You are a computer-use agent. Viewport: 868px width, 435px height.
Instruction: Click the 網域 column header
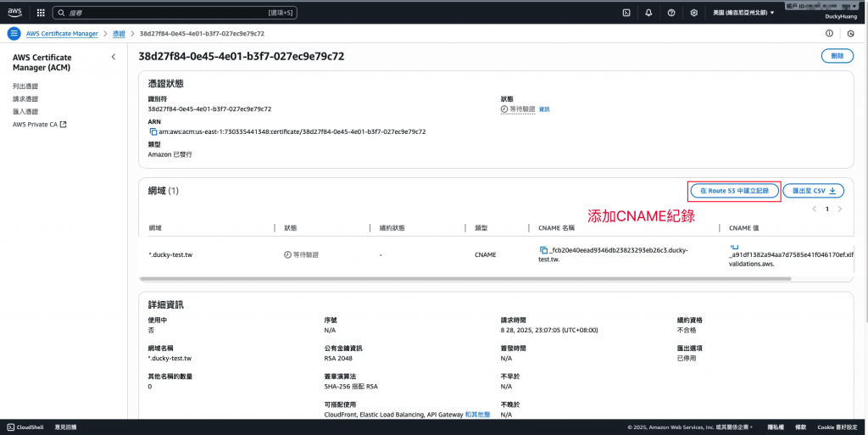point(155,228)
